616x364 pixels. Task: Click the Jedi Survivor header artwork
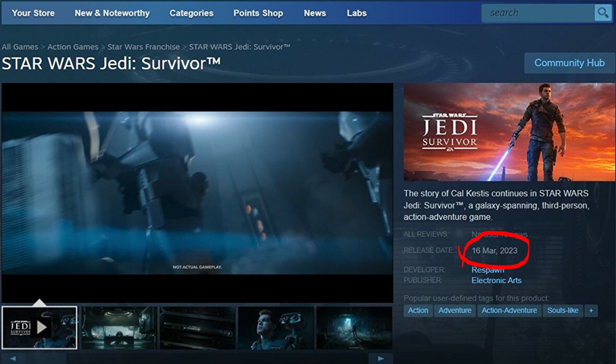click(509, 132)
